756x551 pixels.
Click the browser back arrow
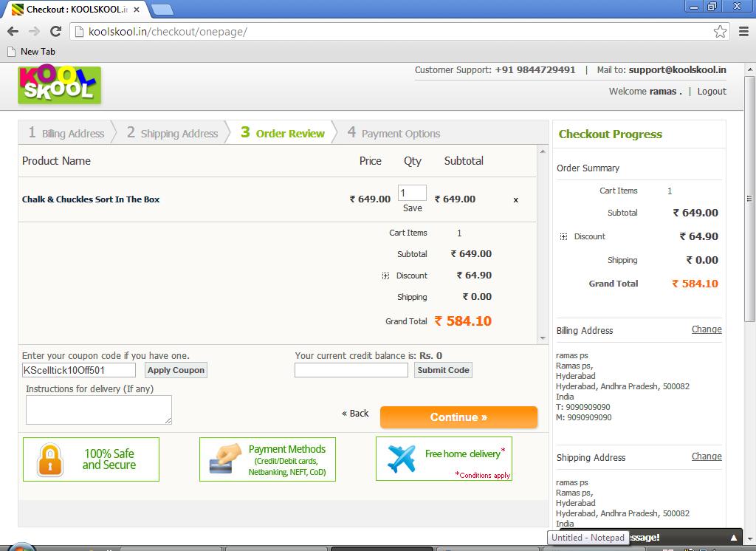[13, 31]
